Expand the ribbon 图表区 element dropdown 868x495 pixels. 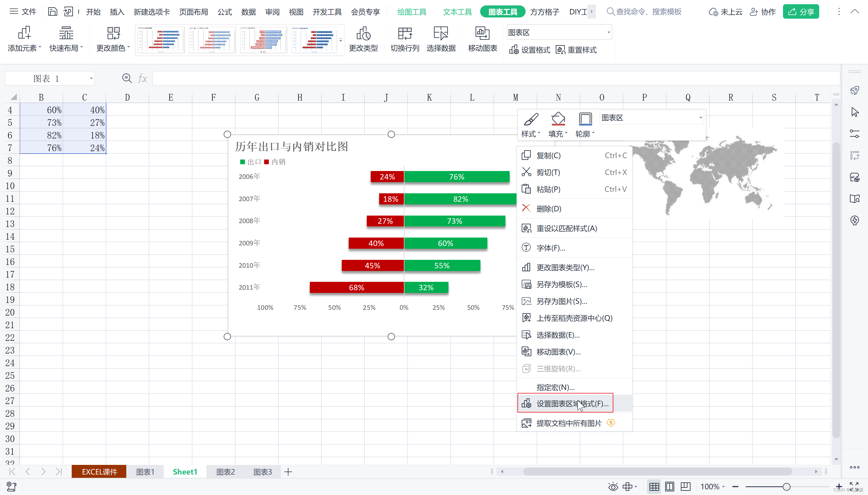609,33
